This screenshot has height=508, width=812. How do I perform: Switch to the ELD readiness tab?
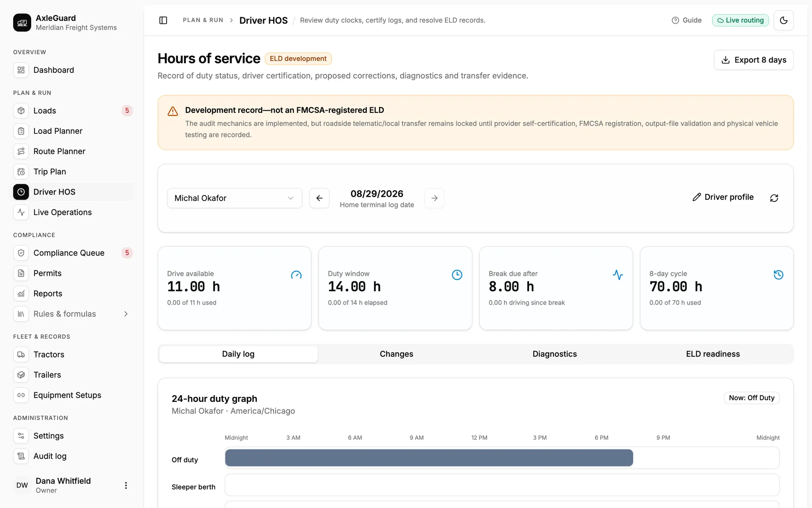click(x=713, y=354)
